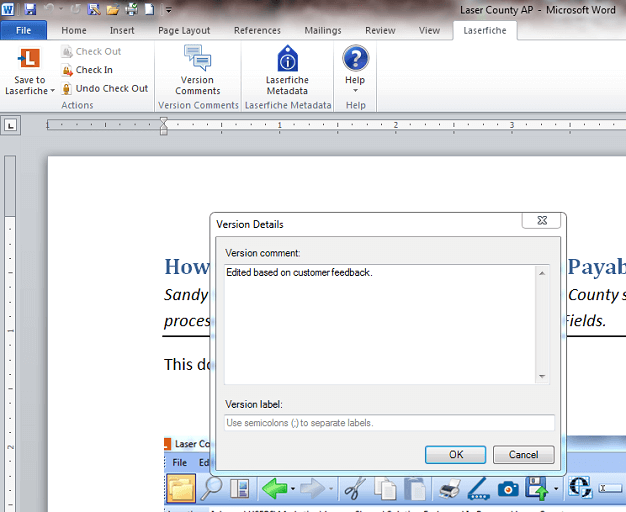Click the Redo icon in quick access toolbar
The width and height of the screenshot is (626, 512).
point(75,9)
